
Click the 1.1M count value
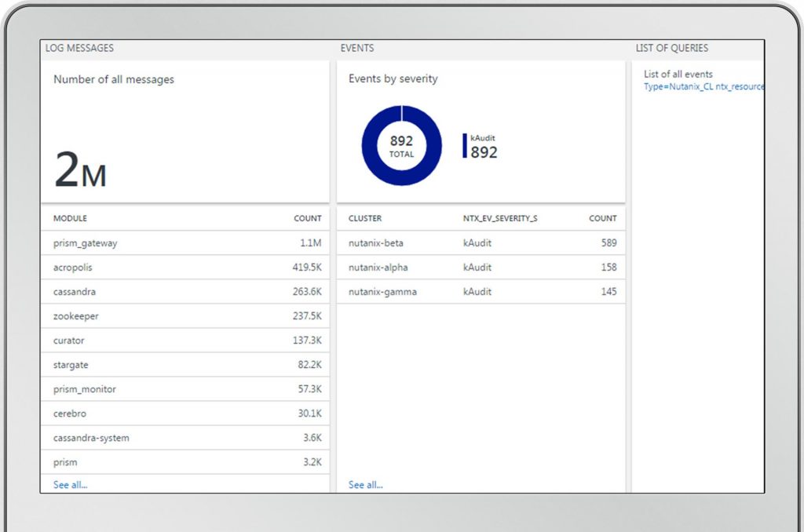click(311, 243)
